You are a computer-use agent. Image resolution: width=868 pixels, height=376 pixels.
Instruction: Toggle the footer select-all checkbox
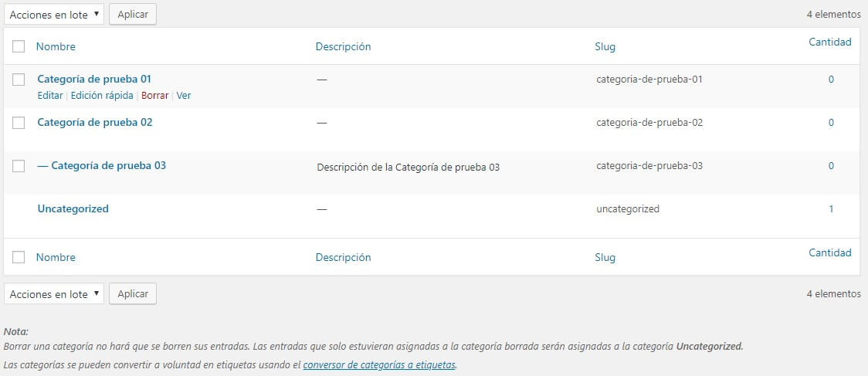(19, 258)
